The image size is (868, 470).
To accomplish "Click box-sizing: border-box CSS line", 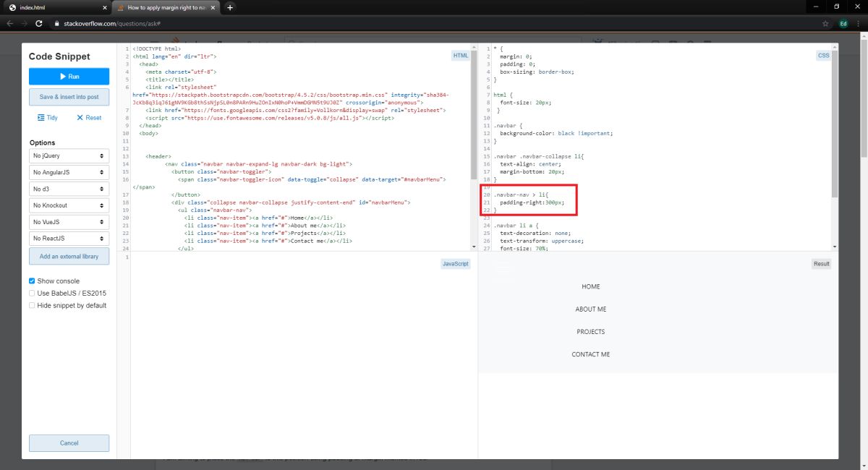I will [x=537, y=72].
